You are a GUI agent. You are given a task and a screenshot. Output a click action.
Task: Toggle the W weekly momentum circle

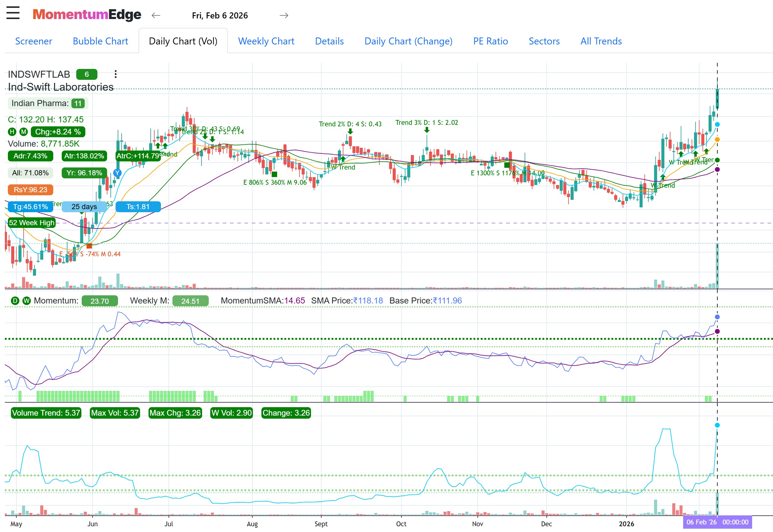(x=26, y=300)
